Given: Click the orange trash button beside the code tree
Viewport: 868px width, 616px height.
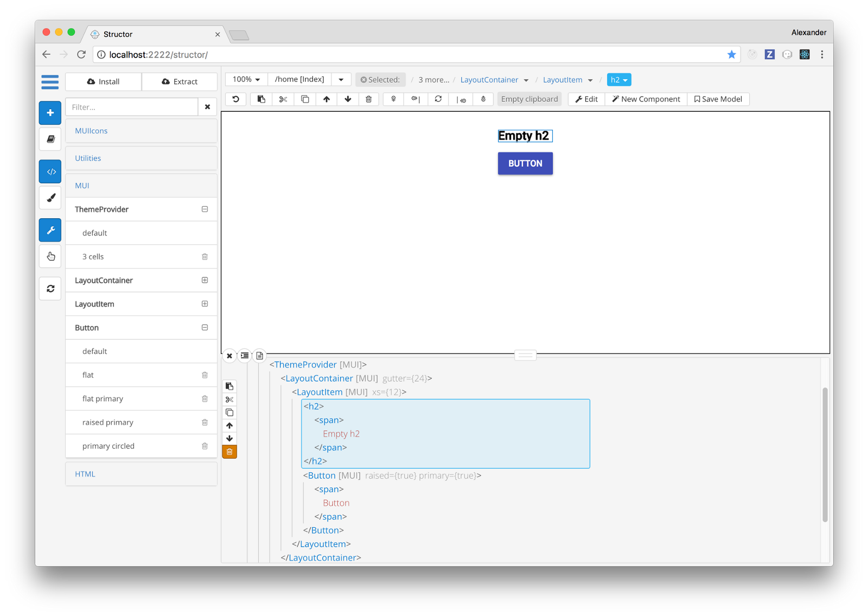Looking at the screenshot, I should click(x=229, y=452).
